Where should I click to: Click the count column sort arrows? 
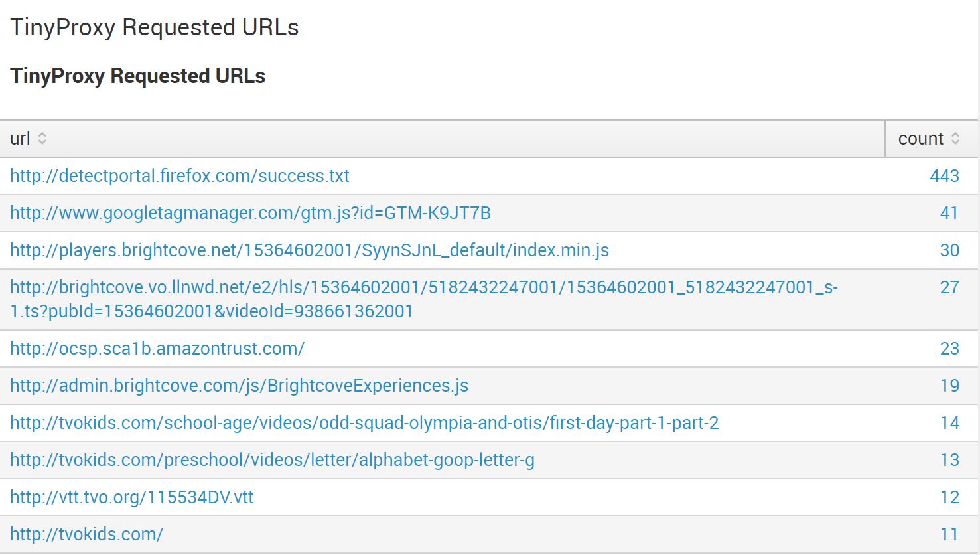click(x=956, y=139)
